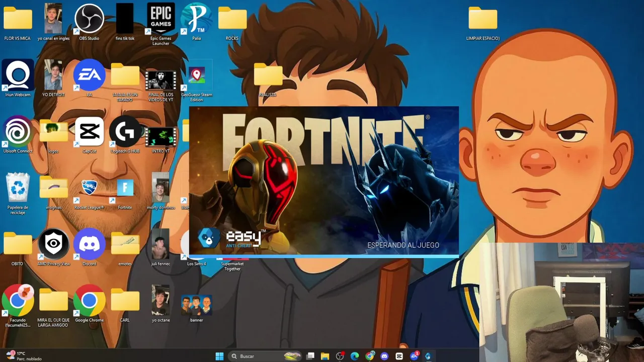Open the ROCKS folder
Image resolution: width=644 pixels, height=362 pixels.
point(232,22)
